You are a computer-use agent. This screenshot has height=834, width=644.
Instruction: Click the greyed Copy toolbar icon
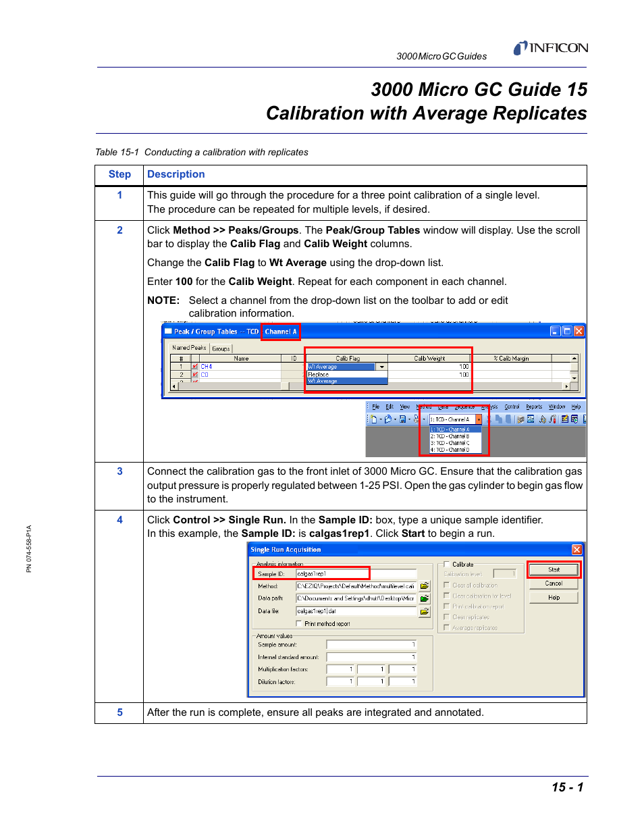coord(499,419)
